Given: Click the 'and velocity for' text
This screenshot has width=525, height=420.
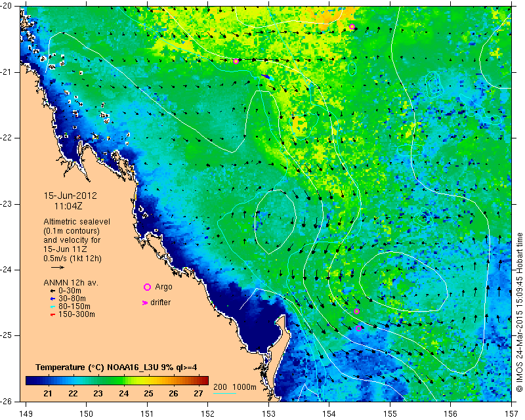Looking at the screenshot, I should pyautogui.click(x=72, y=240).
